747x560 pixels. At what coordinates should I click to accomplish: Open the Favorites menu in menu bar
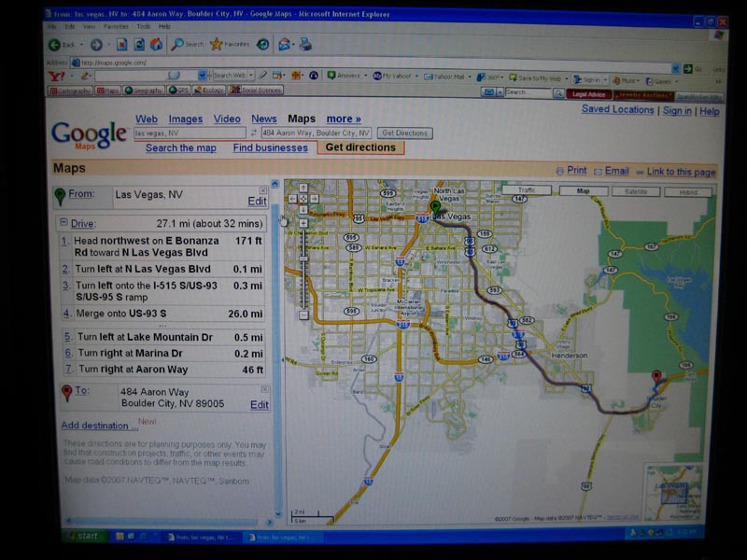point(116,27)
